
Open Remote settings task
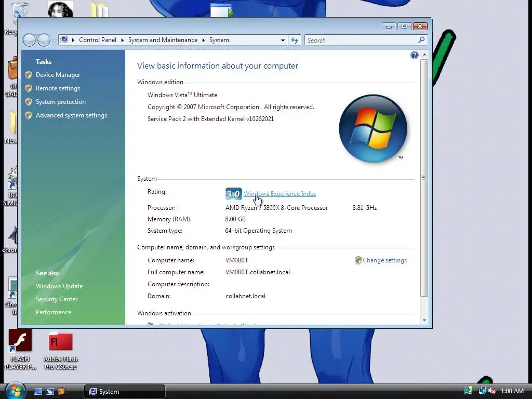[x=58, y=88]
